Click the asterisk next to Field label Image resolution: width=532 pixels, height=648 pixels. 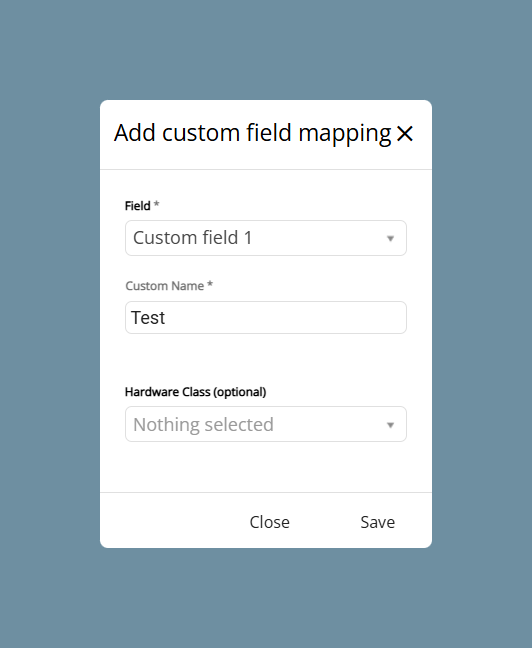tap(156, 204)
